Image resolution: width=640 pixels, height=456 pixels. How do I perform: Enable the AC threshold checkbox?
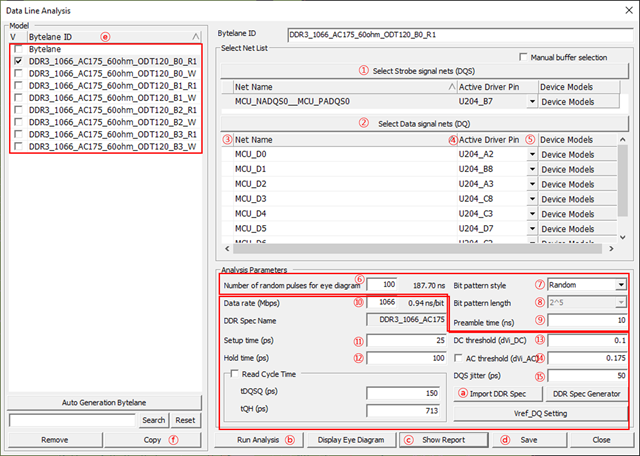pyautogui.click(x=458, y=357)
